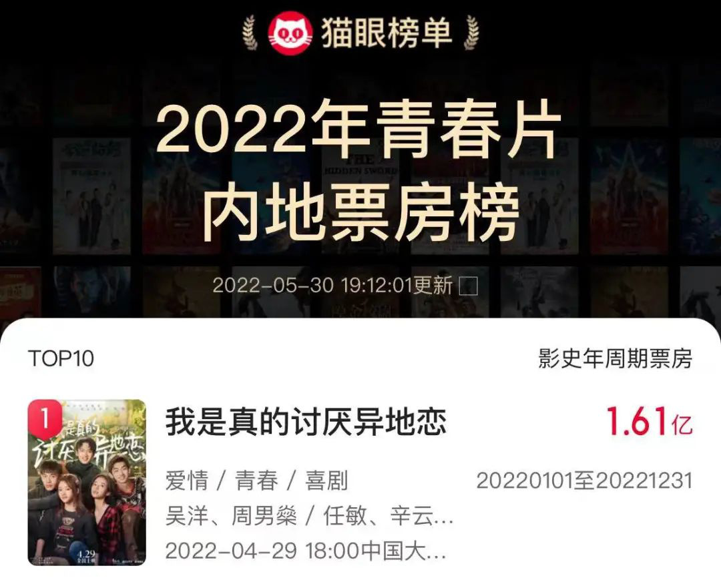721x588 pixels.
Task: Click the 猫眼榜单 header title
Action: (387, 33)
